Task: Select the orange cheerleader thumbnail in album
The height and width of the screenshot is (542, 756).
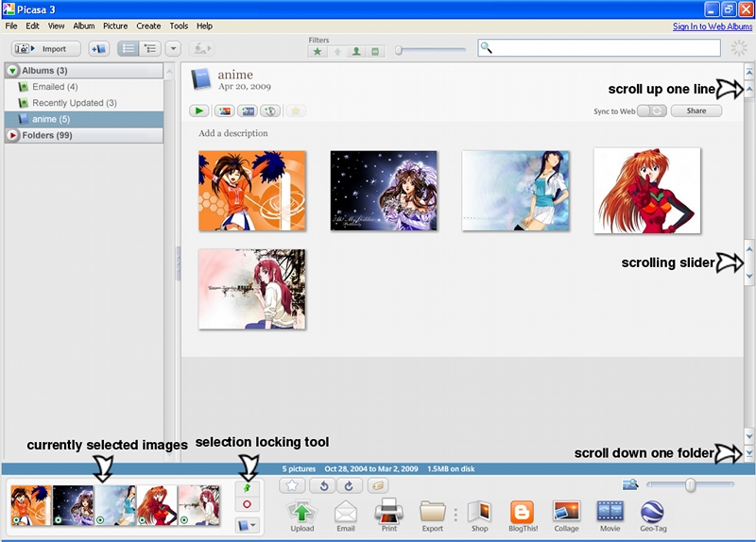Action: pyautogui.click(x=252, y=191)
